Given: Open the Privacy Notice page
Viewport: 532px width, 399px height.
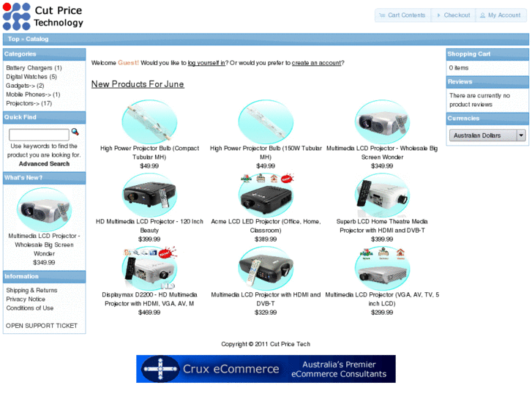Looking at the screenshot, I should point(26,299).
